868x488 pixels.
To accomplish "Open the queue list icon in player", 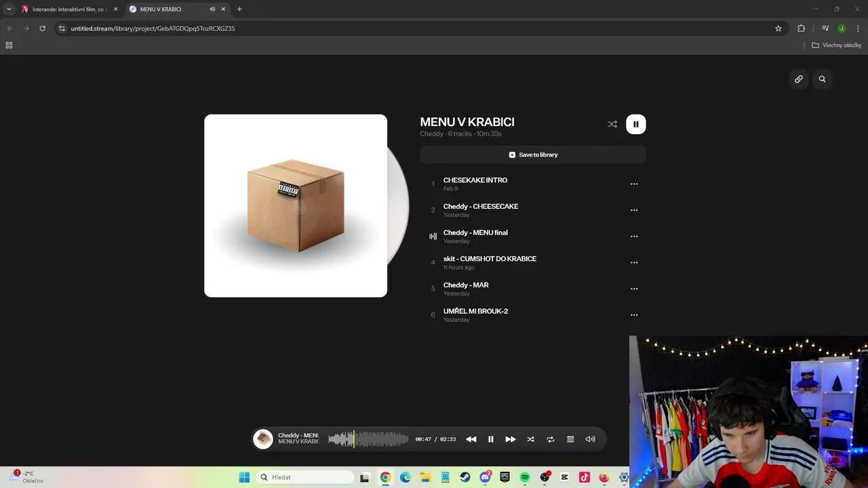I will click(570, 439).
